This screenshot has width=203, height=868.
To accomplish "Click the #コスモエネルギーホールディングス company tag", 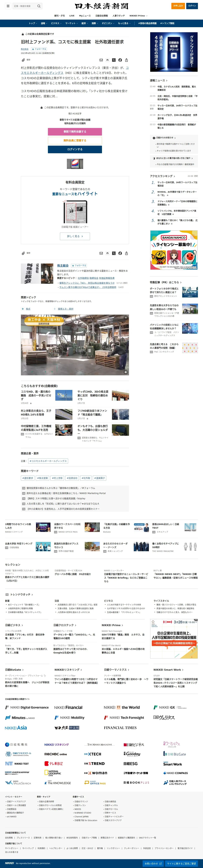I will coord(48,461).
